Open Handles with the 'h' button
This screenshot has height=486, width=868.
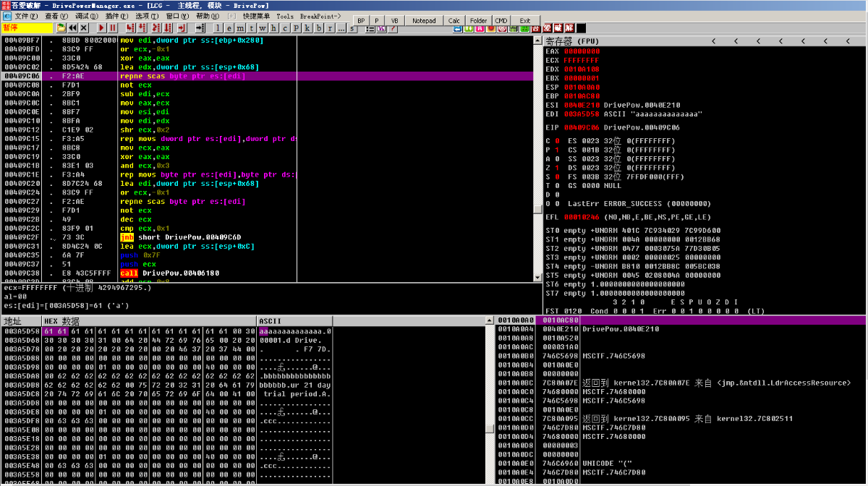[273, 30]
